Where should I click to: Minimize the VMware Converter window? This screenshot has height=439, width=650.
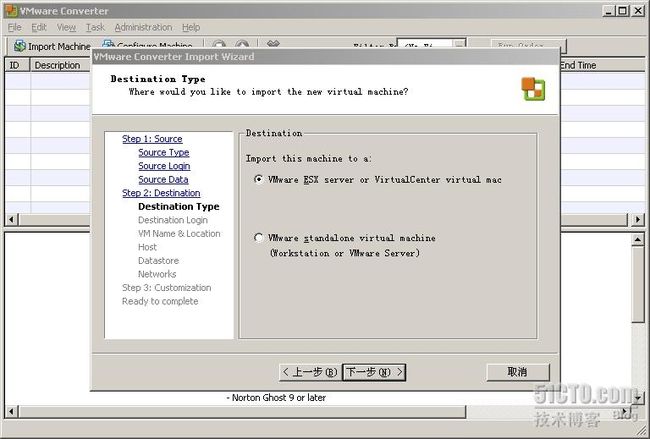click(609, 11)
